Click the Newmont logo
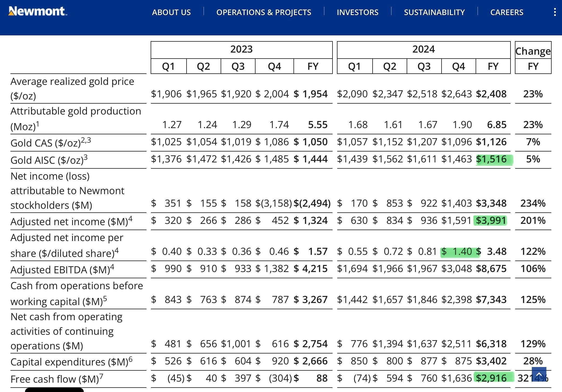The image size is (562, 392). [x=38, y=11]
